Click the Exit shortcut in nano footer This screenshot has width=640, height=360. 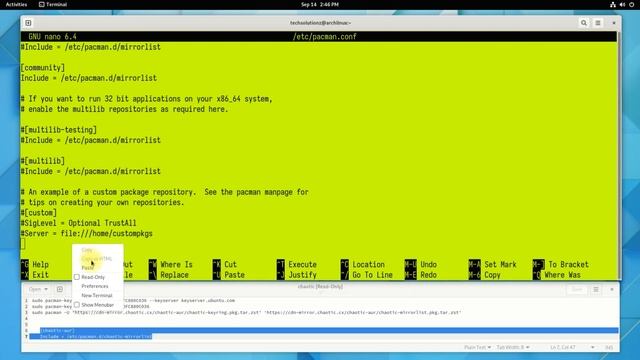(x=35, y=275)
